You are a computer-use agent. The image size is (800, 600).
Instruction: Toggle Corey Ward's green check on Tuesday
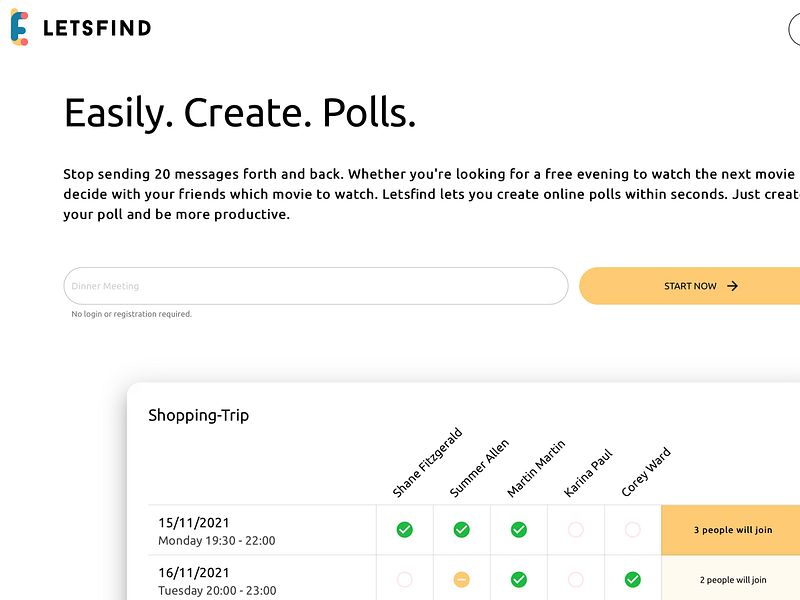click(x=633, y=580)
